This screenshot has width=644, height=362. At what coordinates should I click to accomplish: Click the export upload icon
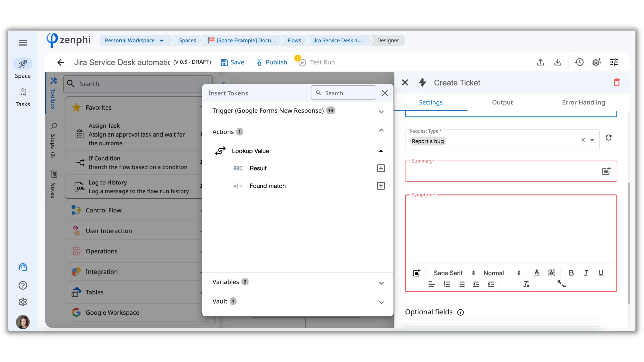click(x=540, y=62)
